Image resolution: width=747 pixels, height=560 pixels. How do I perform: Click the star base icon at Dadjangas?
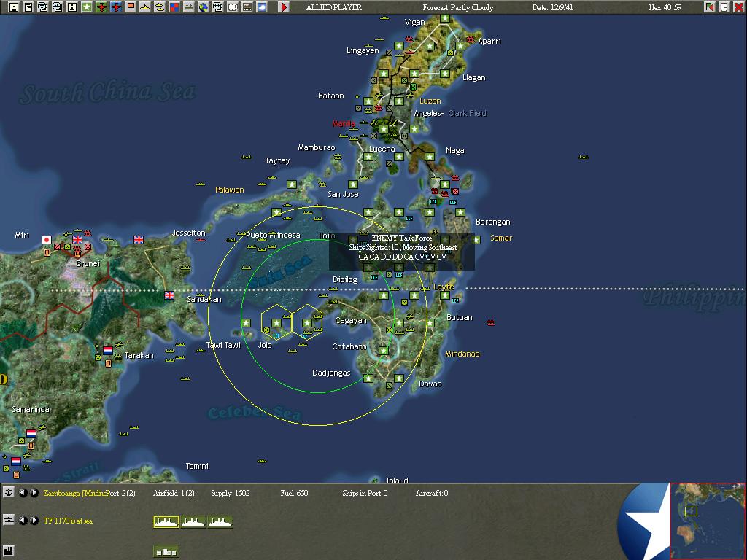click(x=368, y=378)
